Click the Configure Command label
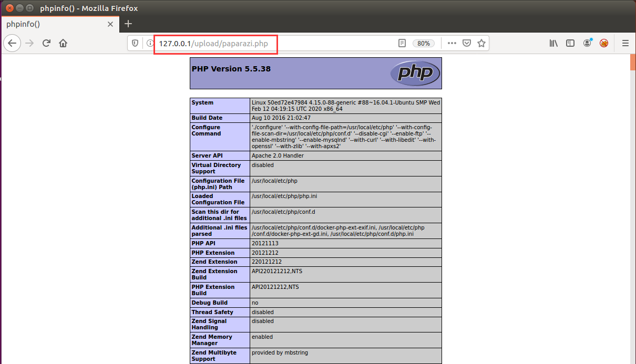Screen dimensions: 636x364 click(206, 130)
